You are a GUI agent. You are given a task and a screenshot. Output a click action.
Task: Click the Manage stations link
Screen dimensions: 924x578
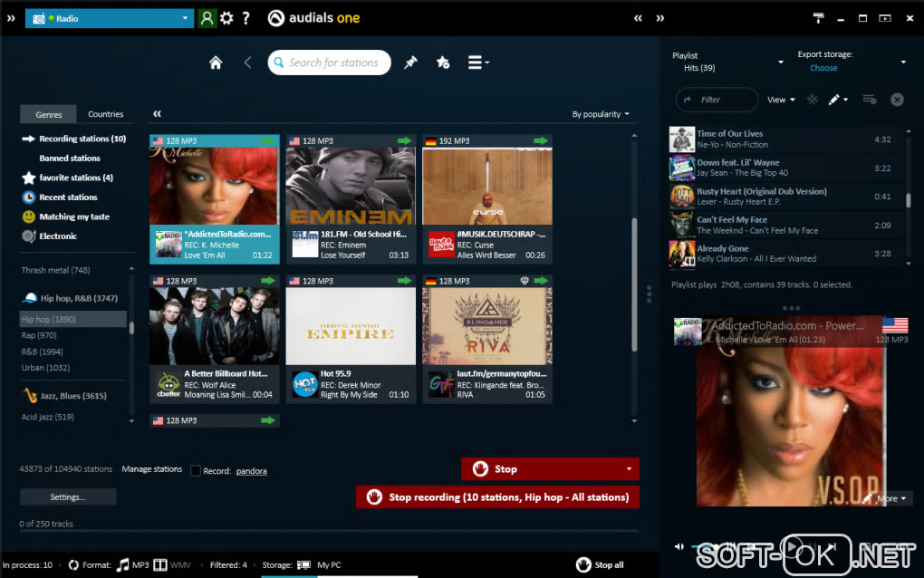152,469
